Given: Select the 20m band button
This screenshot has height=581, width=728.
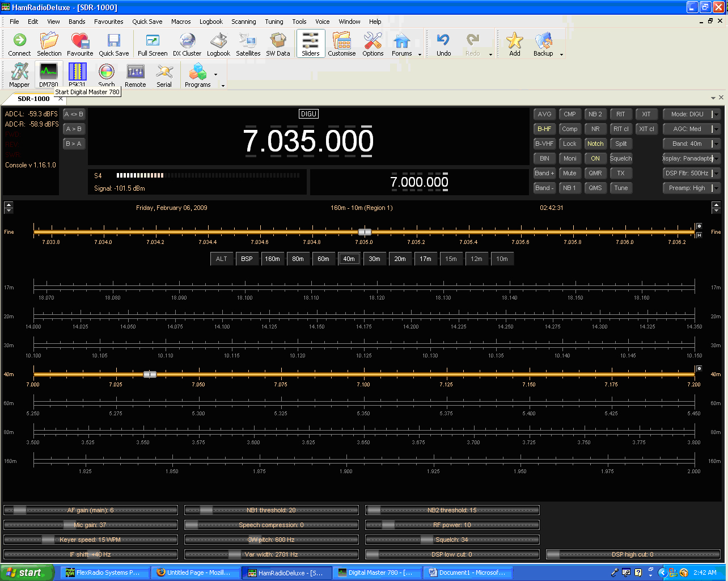Looking at the screenshot, I should coord(400,259).
